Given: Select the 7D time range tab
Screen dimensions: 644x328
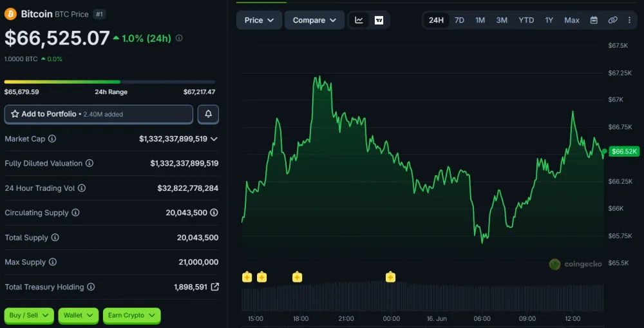Looking at the screenshot, I should 459,20.
